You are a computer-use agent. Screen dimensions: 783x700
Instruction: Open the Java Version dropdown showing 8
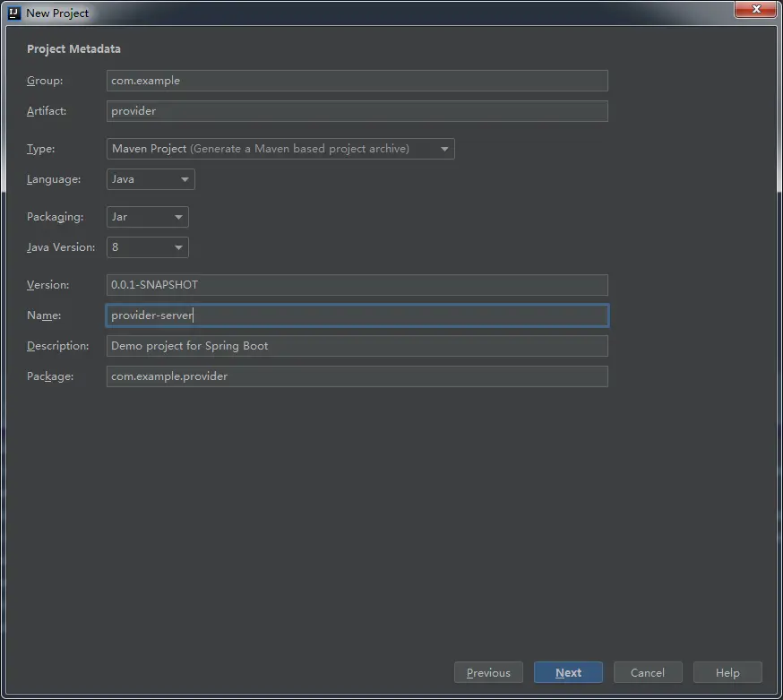pos(147,247)
